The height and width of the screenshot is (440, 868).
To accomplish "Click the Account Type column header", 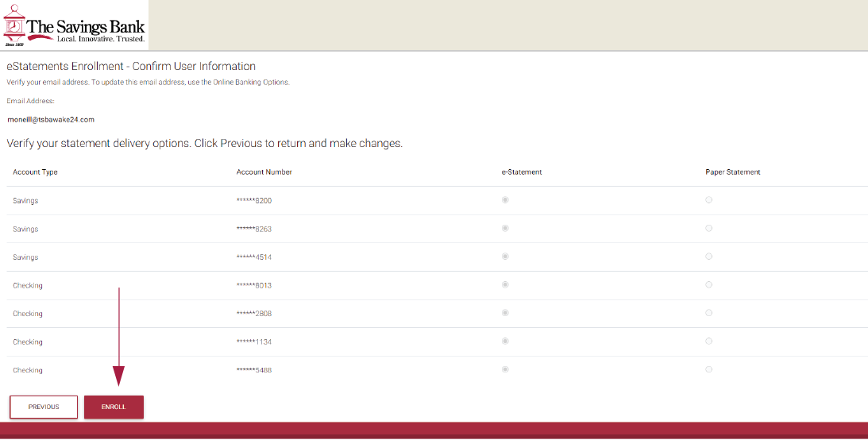I will click(35, 172).
